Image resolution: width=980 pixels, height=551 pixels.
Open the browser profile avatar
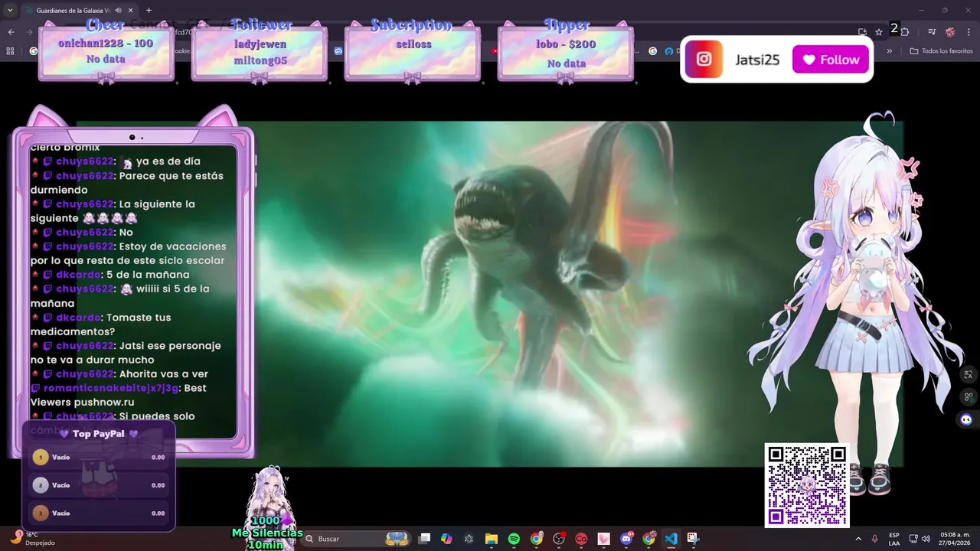tap(950, 31)
